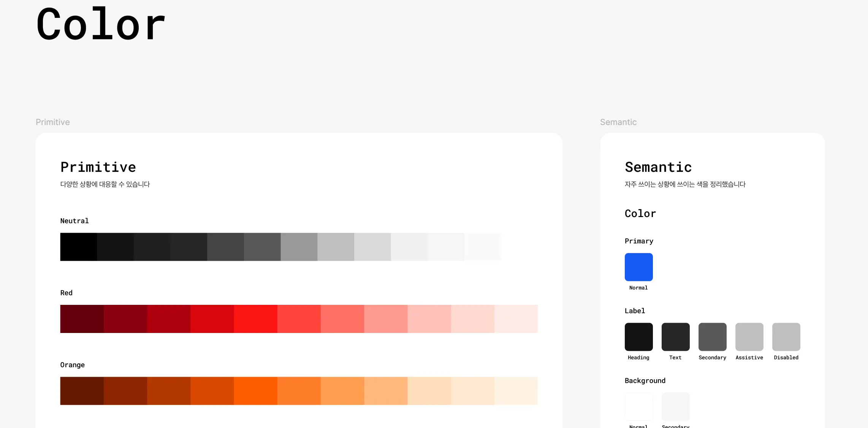The height and width of the screenshot is (428, 868).
Task: Click the Orange palette label
Action: pyautogui.click(x=72, y=365)
